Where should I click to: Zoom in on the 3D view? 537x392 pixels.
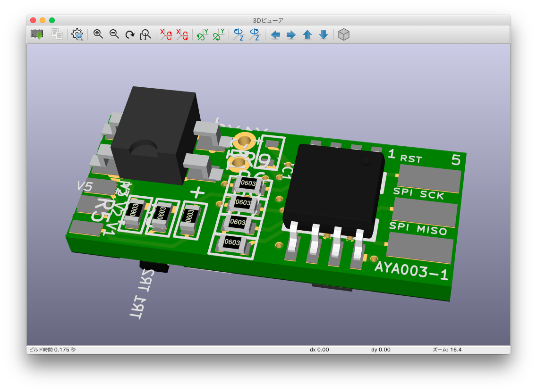98,34
